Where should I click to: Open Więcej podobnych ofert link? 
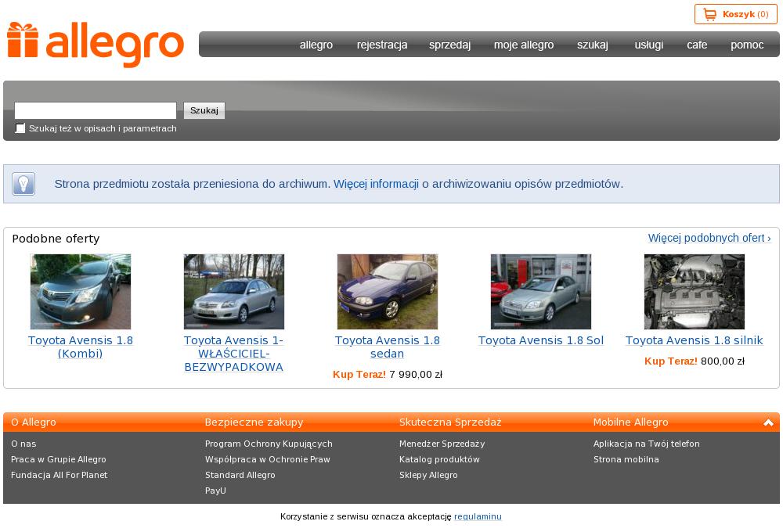(709, 238)
